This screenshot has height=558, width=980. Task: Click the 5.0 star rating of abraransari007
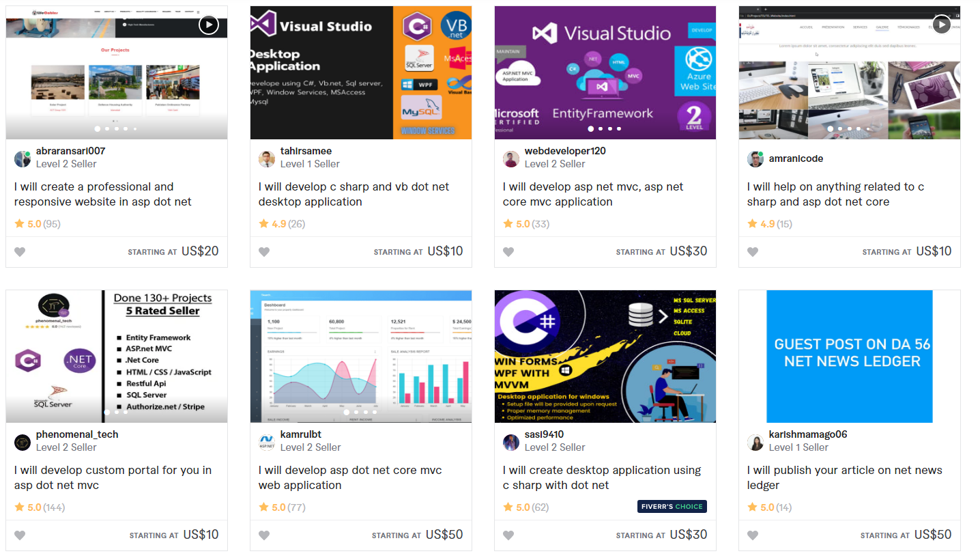[x=38, y=223]
